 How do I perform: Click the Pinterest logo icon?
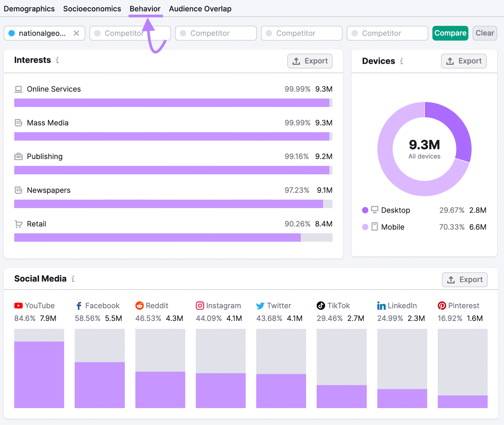click(442, 306)
